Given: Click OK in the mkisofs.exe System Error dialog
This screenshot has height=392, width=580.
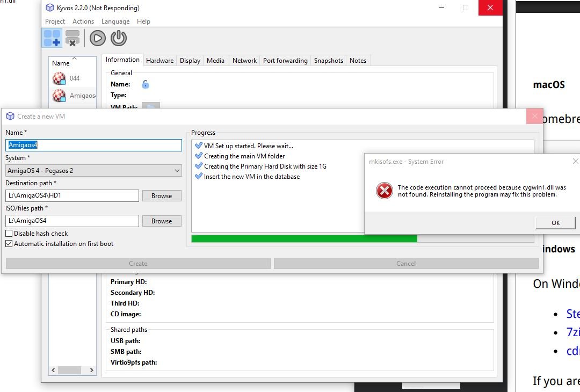Looking at the screenshot, I should (555, 223).
